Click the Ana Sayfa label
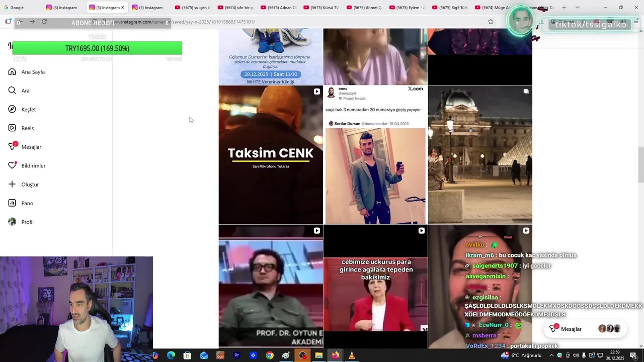This screenshot has width=644, height=362. 33,72
